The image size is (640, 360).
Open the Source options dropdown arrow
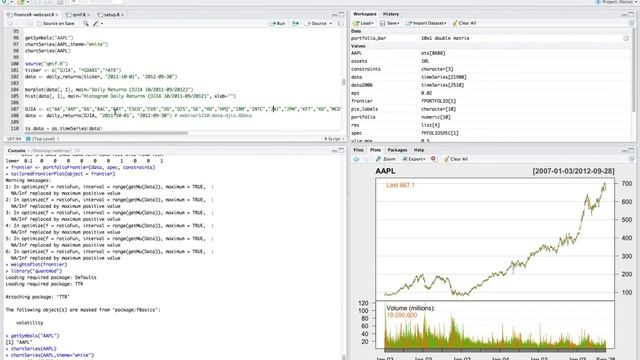point(331,24)
